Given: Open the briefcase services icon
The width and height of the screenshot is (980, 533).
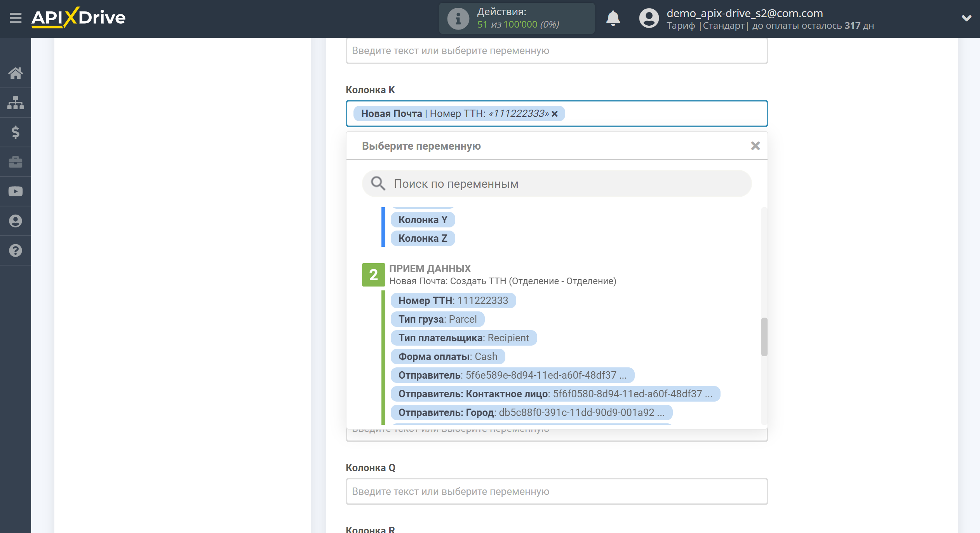Looking at the screenshot, I should click(x=16, y=162).
